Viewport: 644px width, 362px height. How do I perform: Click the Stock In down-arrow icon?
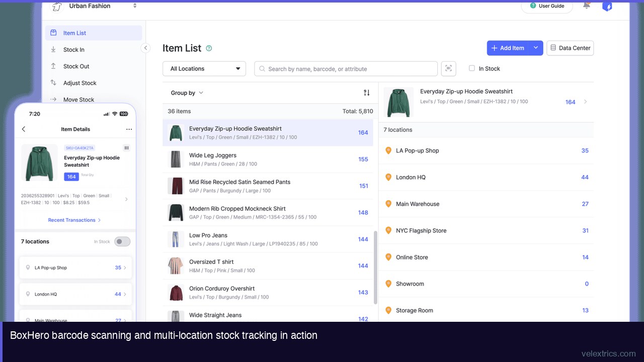53,49
